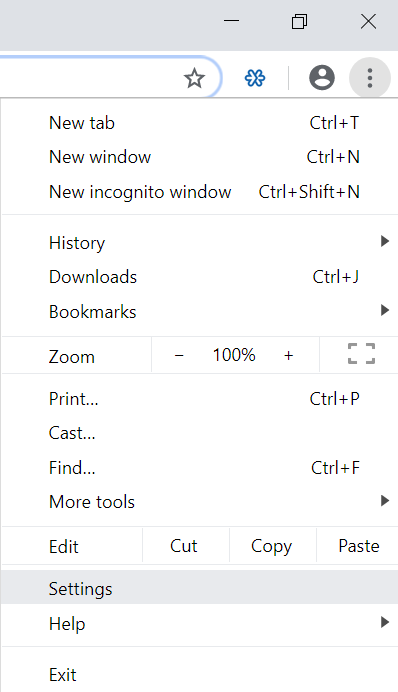Bookmark this page with the star icon
Viewport: 398px width, 692px height.
point(194,79)
